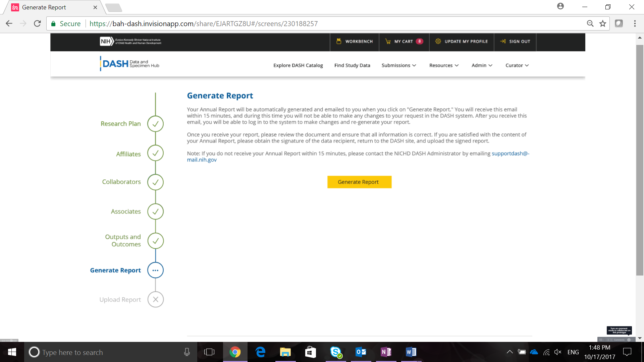This screenshot has width=644, height=362.
Task: Open Find Study Data menu item
Action: 352,65
